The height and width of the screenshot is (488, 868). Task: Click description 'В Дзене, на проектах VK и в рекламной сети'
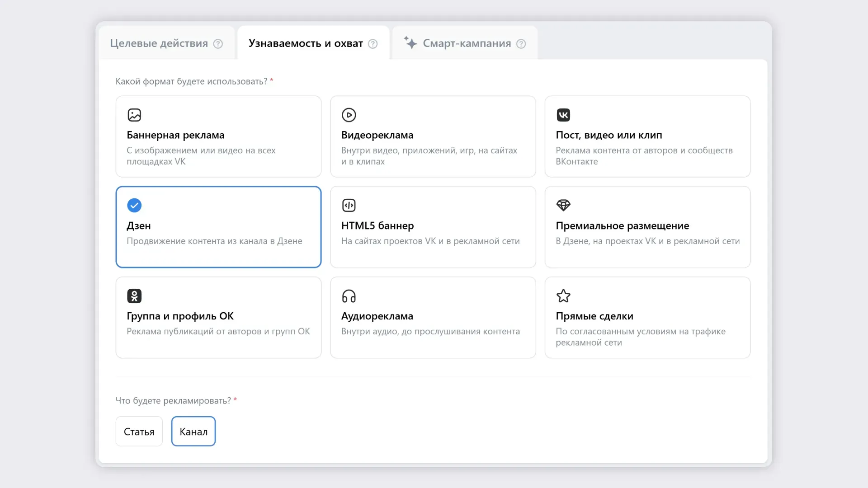coord(648,241)
